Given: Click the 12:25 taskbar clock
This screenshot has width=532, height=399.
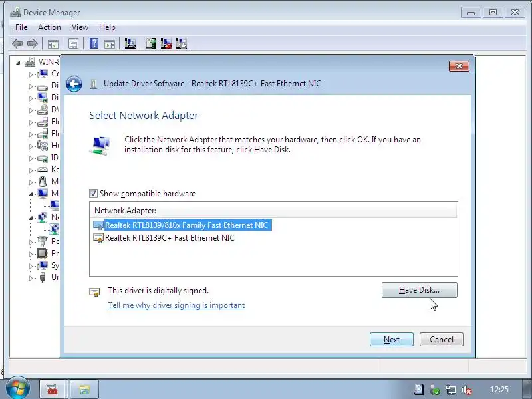Looking at the screenshot, I should coord(499,390).
